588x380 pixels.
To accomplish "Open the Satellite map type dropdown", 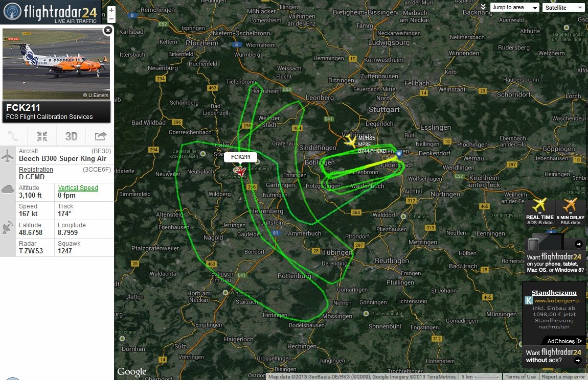I will pyautogui.click(x=563, y=8).
